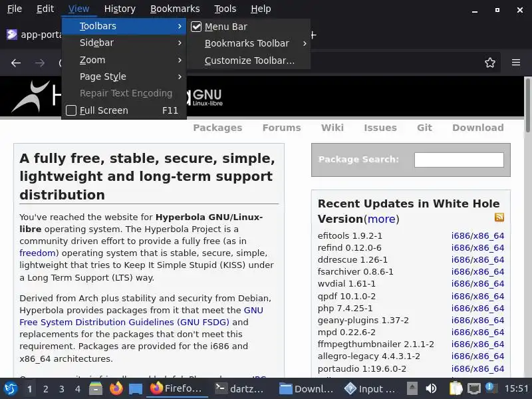Expand the Page Style submenu

point(124,76)
